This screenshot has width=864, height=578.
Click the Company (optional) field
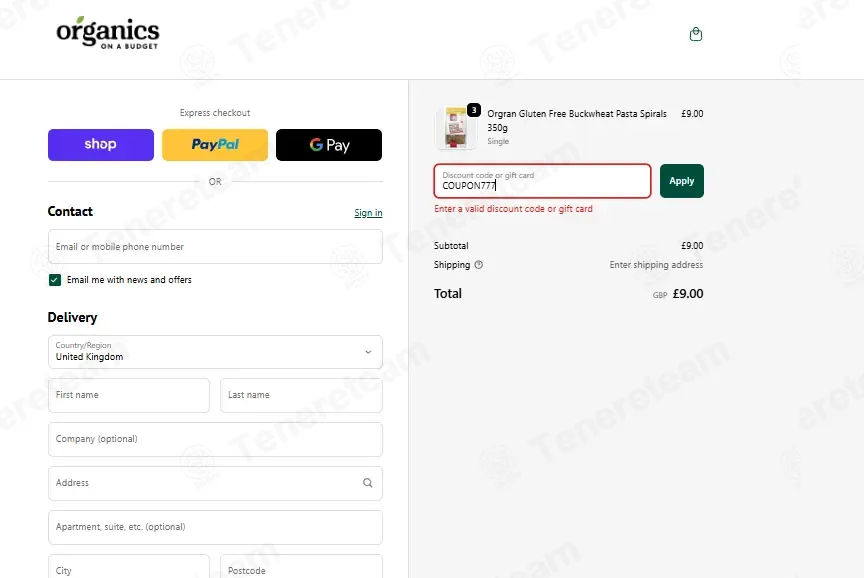click(x=215, y=439)
